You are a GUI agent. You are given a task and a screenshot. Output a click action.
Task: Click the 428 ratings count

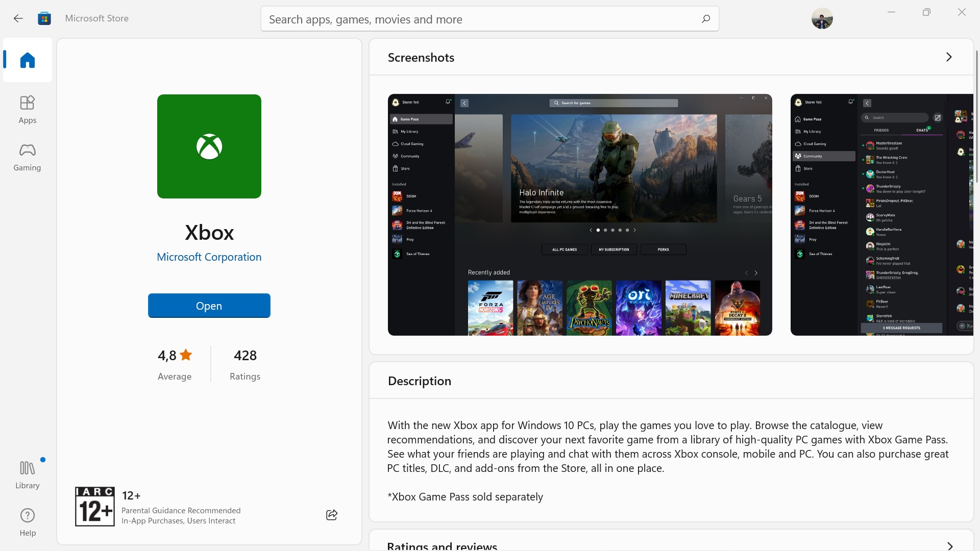click(x=245, y=355)
